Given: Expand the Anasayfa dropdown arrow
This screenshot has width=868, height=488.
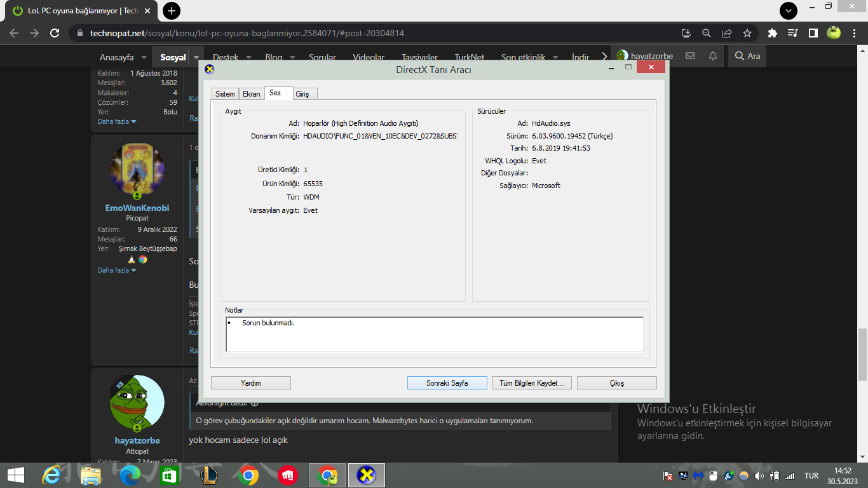Looking at the screenshot, I should (x=144, y=57).
